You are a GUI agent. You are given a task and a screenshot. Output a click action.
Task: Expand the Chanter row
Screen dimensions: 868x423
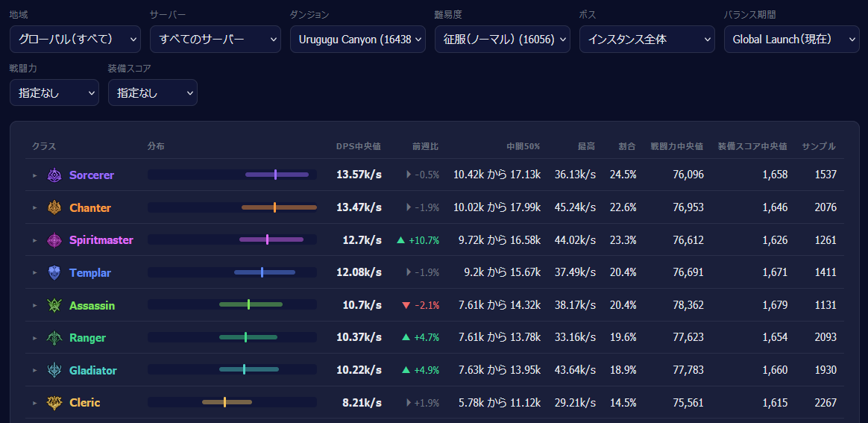coord(35,207)
